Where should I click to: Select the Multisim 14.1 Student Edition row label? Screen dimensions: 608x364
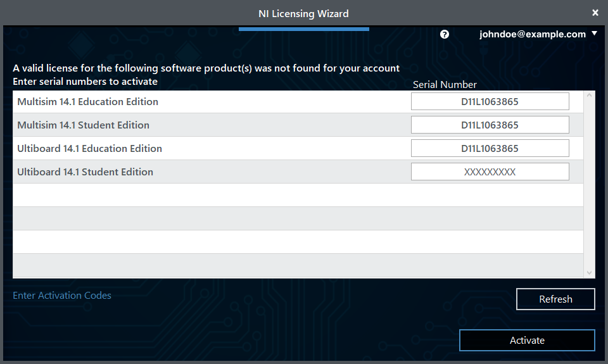83,125
